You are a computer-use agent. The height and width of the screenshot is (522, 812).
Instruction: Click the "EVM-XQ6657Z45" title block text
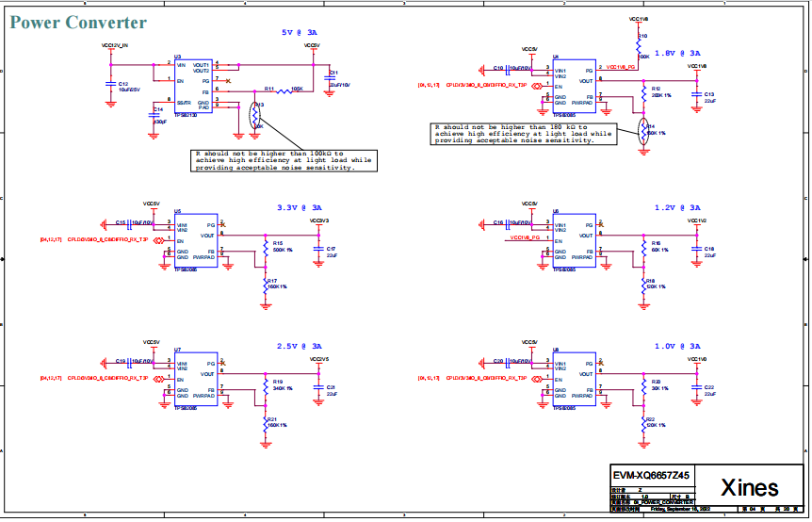[651, 476]
